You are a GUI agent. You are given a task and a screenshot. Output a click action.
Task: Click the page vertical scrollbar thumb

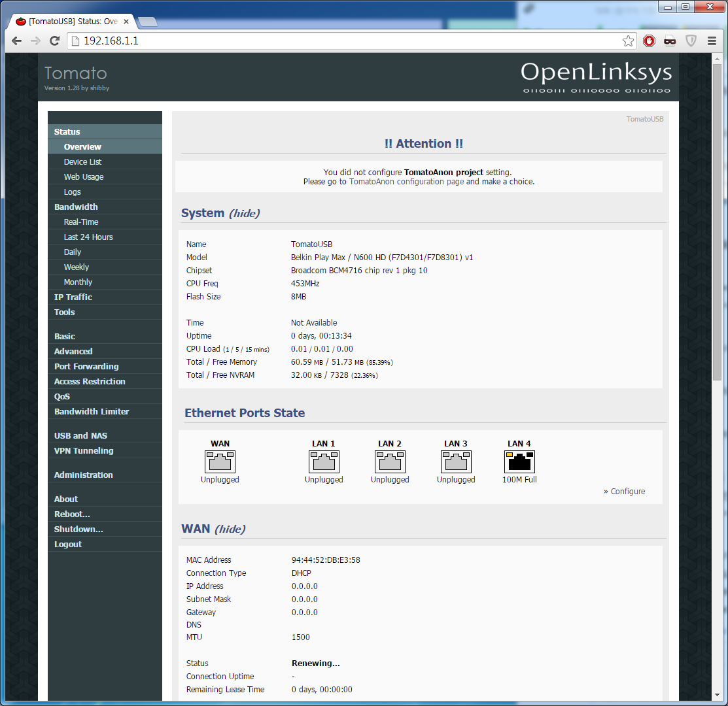(718, 223)
